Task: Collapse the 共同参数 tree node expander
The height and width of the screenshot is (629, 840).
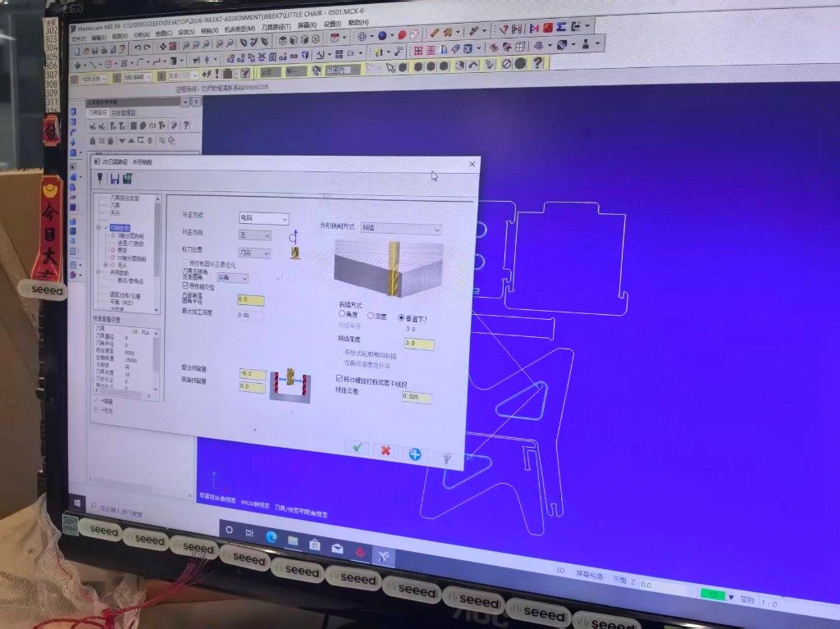Action: pyautogui.click(x=99, y=272)
